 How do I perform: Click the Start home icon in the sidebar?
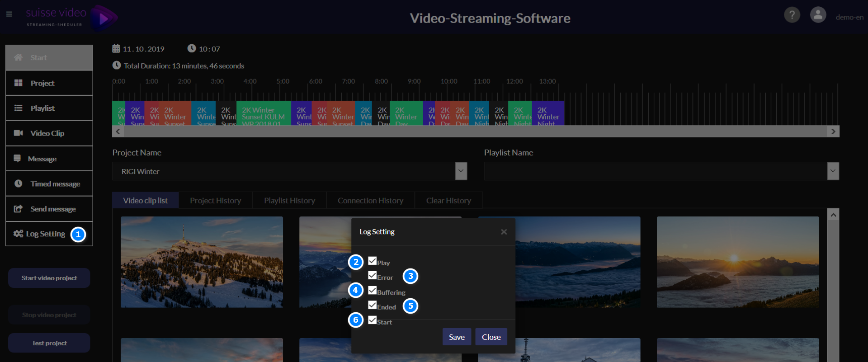click(x=19, y=57)
